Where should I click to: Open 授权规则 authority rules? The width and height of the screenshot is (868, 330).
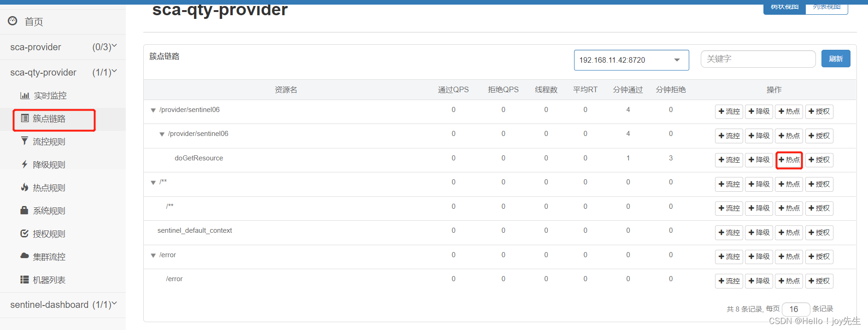(49, 234)
